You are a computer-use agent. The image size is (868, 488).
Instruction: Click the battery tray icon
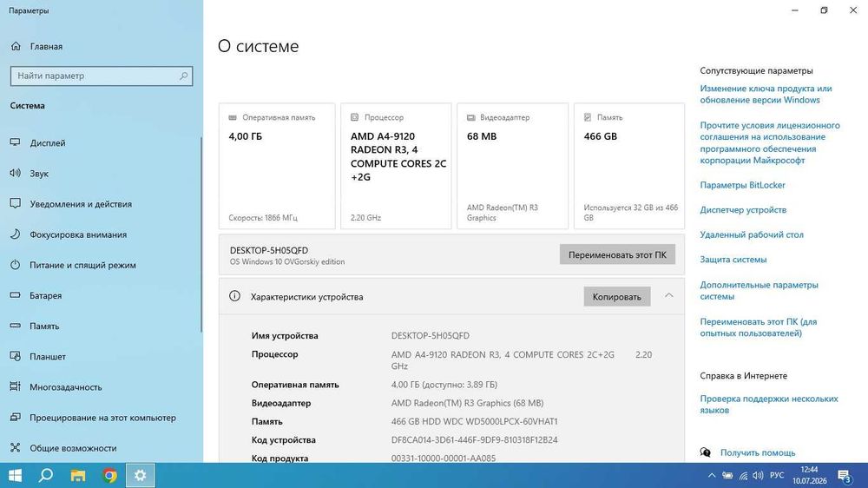[x=727, y=475]
